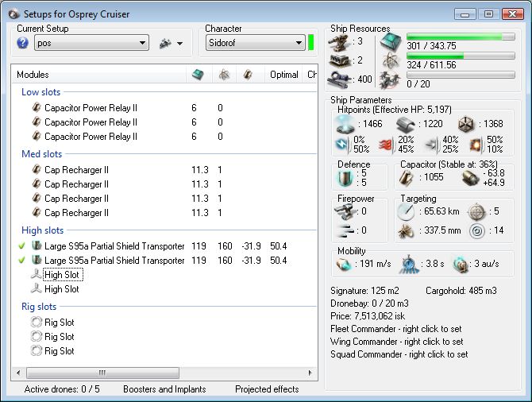
Task: Click the horizontal scrollbar right arrow
Action: [310, 373]
